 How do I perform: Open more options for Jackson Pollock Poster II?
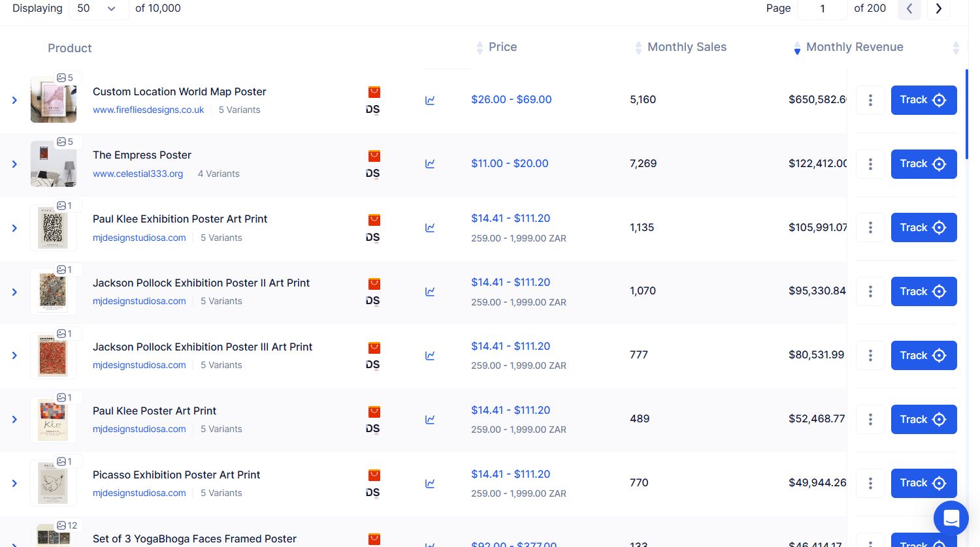(x=870, y=291)
